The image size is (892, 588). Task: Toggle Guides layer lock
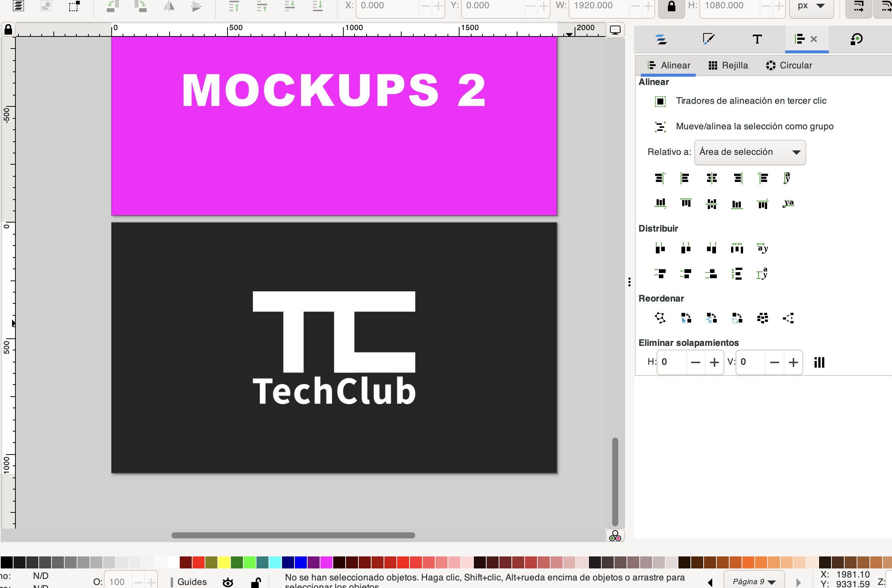(x=256, y=582)
